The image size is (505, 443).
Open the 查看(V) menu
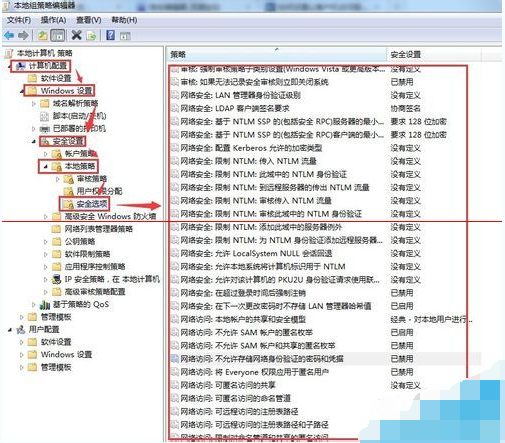click(x=89, y=20)
